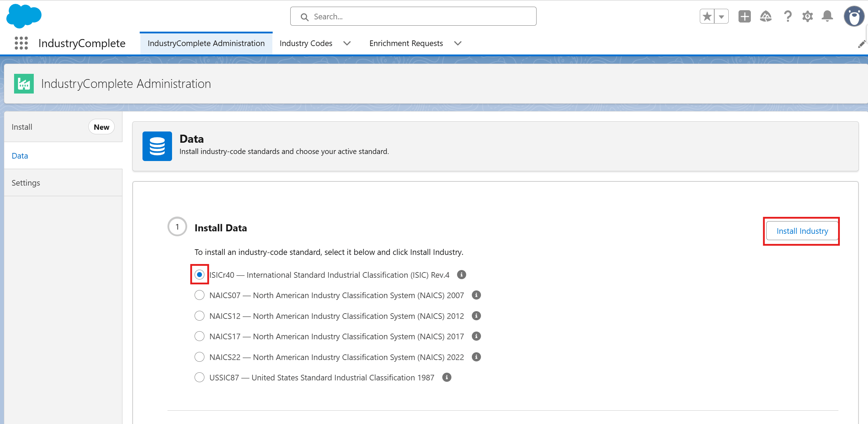Switch to IndustryComplete Administration tab

coord(206,43)
